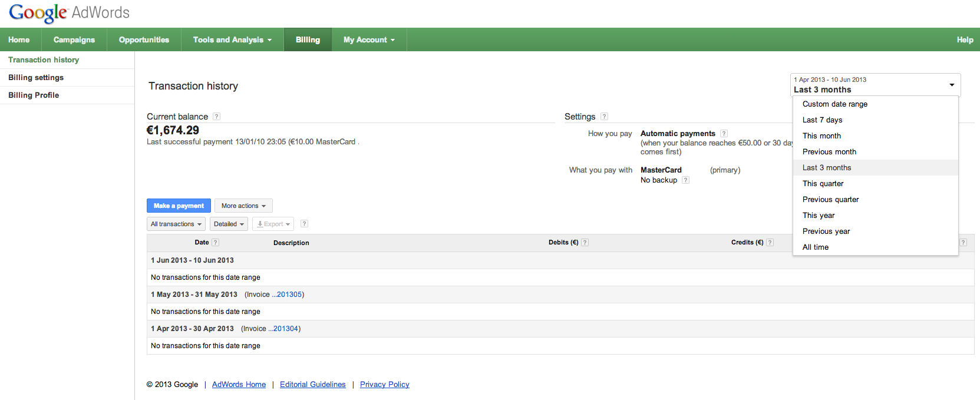Open the Editorial Guidelines link
Viewport: 980px width, 400px height.
click(313, 385)
